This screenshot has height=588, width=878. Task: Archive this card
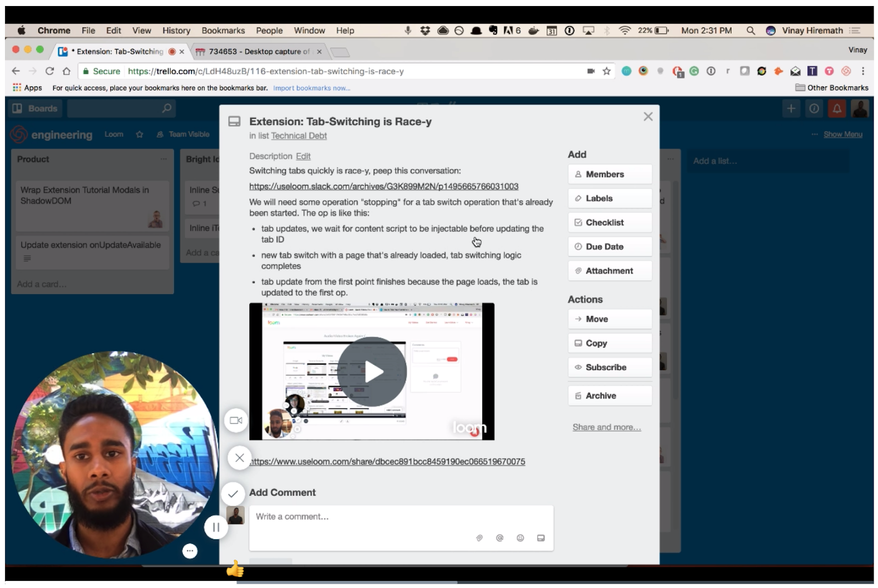pos(610,396)
